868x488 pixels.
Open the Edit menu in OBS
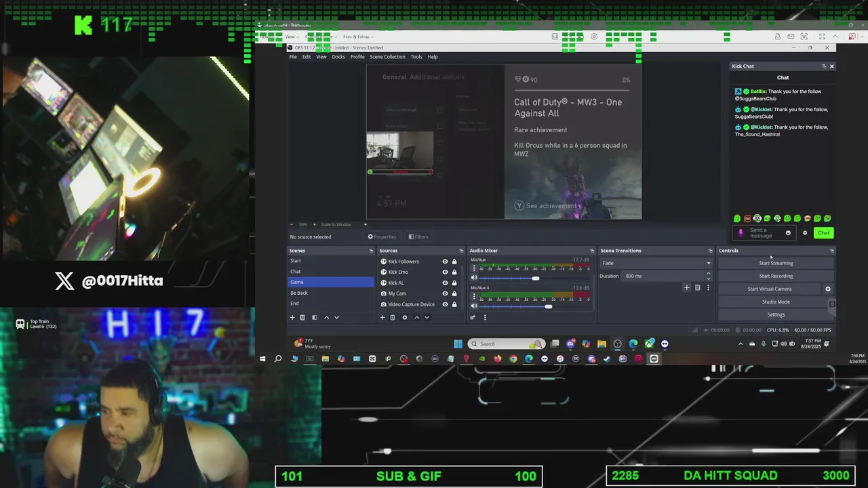pyautogui.click(x=307, y=57)
